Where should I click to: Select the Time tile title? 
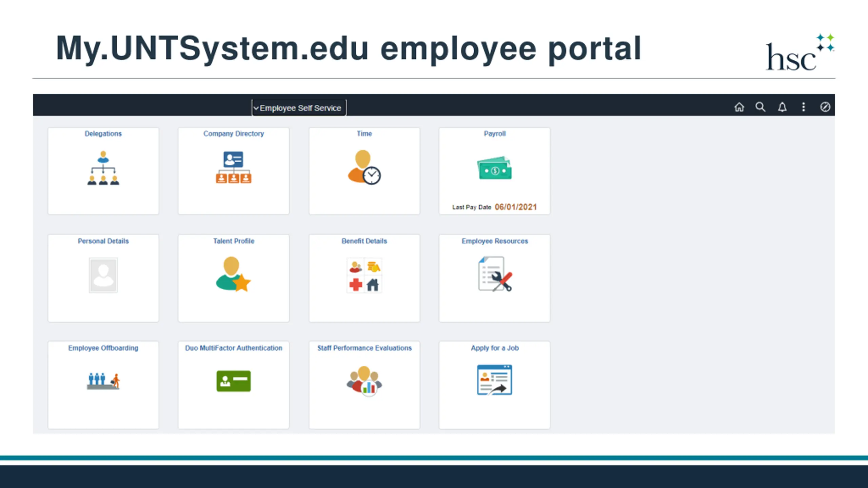coord(364,134)
